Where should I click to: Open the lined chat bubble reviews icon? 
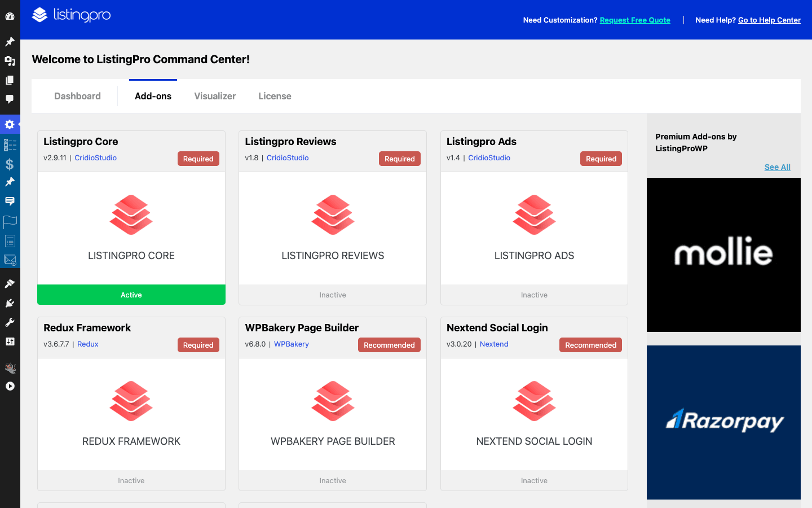tap(10, 202)
